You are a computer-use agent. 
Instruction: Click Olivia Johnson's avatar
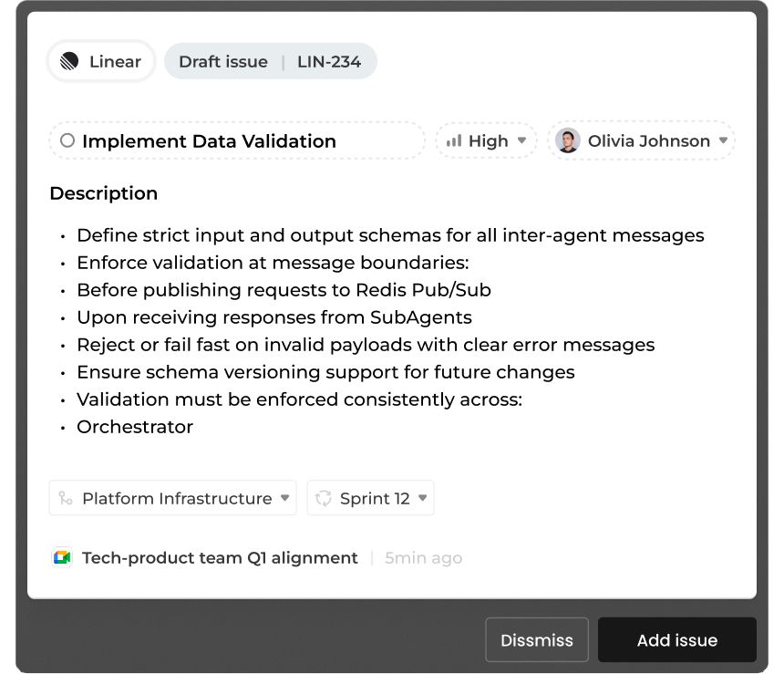(x=568, y=140)
